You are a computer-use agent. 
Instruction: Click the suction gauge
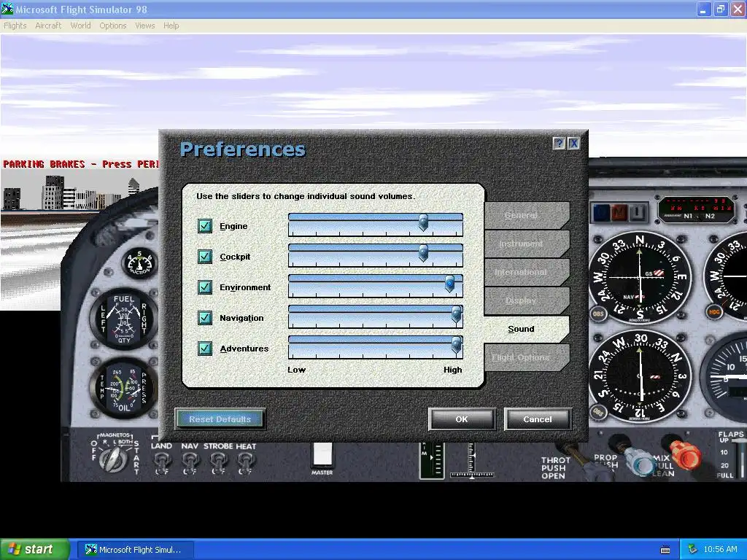tap(139, 262)
